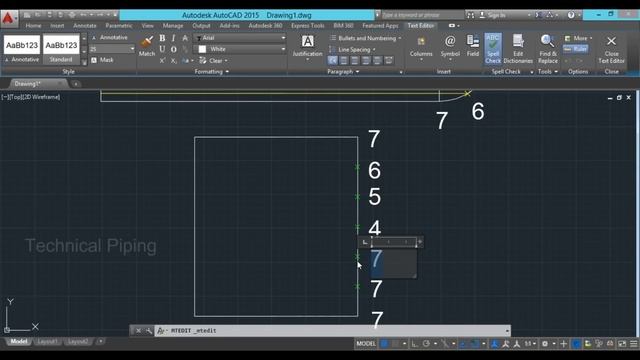640x360 pixels.
Task: Toggle Underline formatting
Action: point(162,49)
